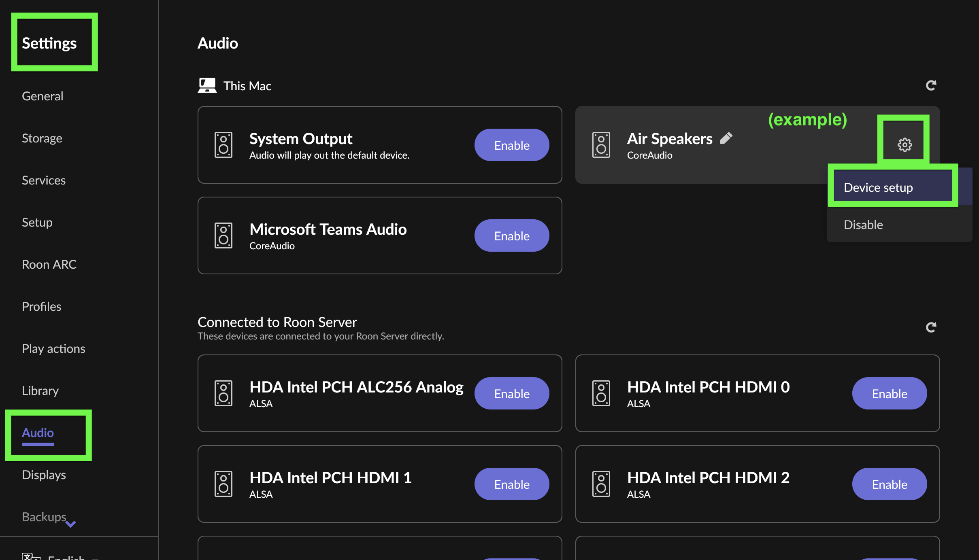Viewport: 979px width, 560px height.
Task: Open the Library settings page
Action: click(40, 391)
